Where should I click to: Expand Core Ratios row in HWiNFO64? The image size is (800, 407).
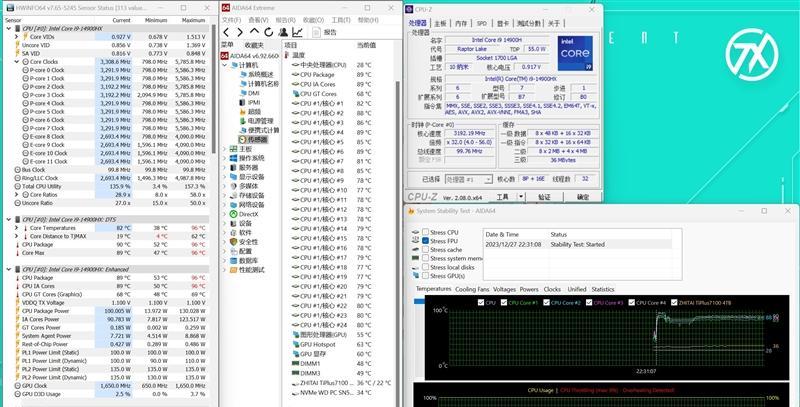pos(17,195)
